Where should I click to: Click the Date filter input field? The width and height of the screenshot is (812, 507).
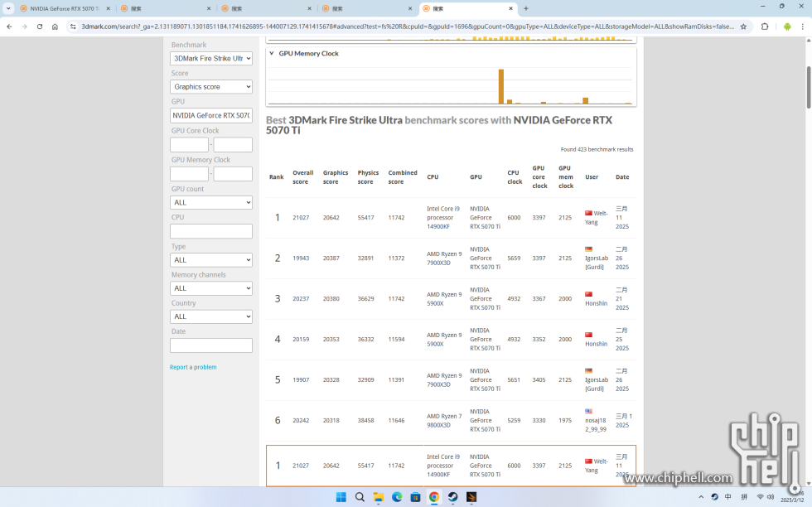pyautogui.click(x=211, y=345)
